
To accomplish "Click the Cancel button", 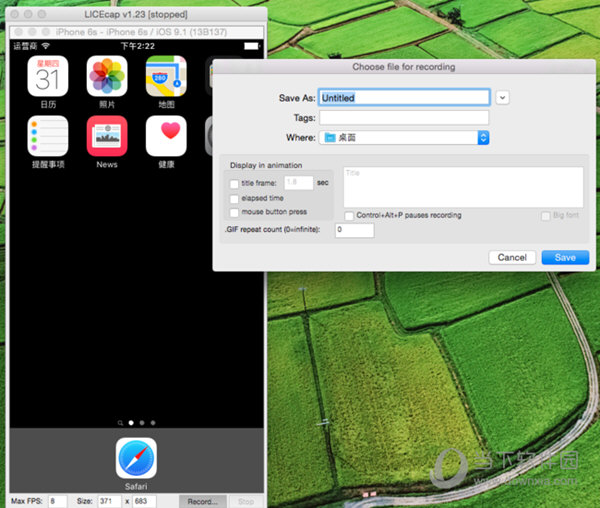I will (512, 257).
